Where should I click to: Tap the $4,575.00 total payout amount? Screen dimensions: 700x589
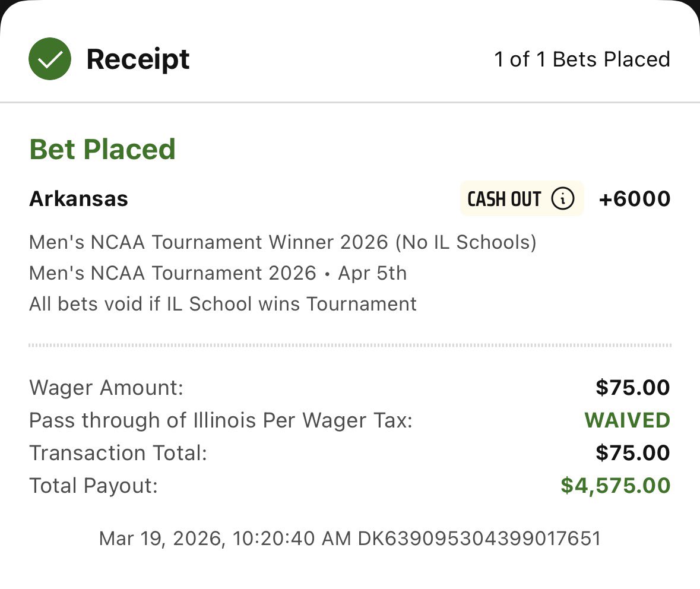[615, 486]
